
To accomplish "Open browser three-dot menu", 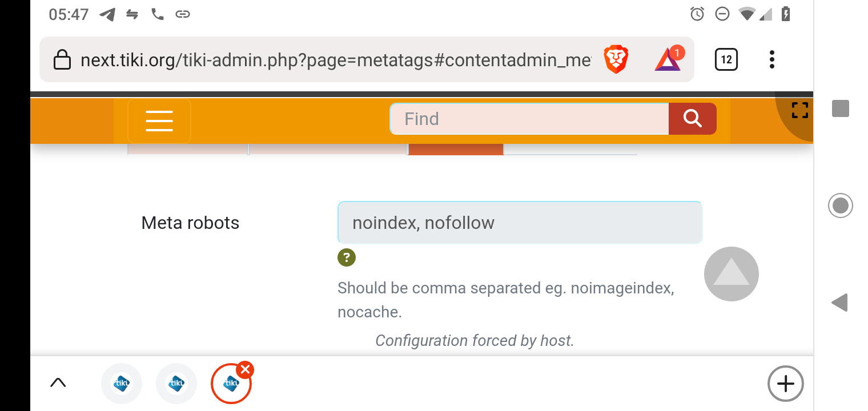I will click(x=772, y=59).
